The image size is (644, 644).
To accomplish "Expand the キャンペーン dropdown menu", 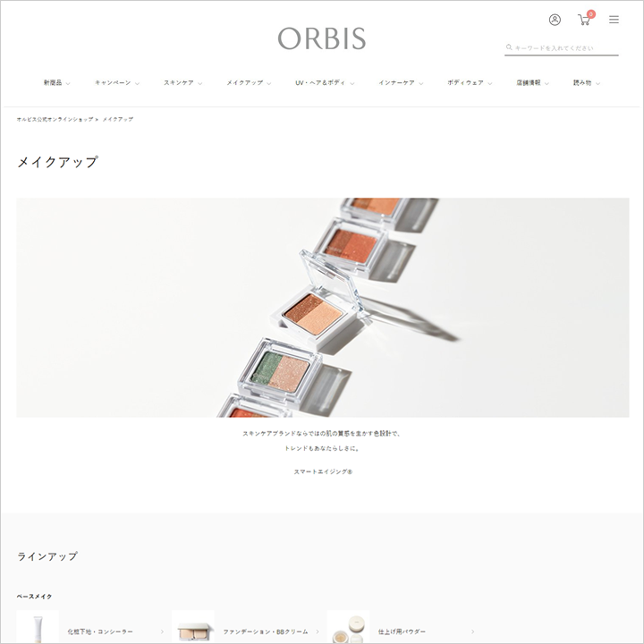I will [x=117, y=83].
